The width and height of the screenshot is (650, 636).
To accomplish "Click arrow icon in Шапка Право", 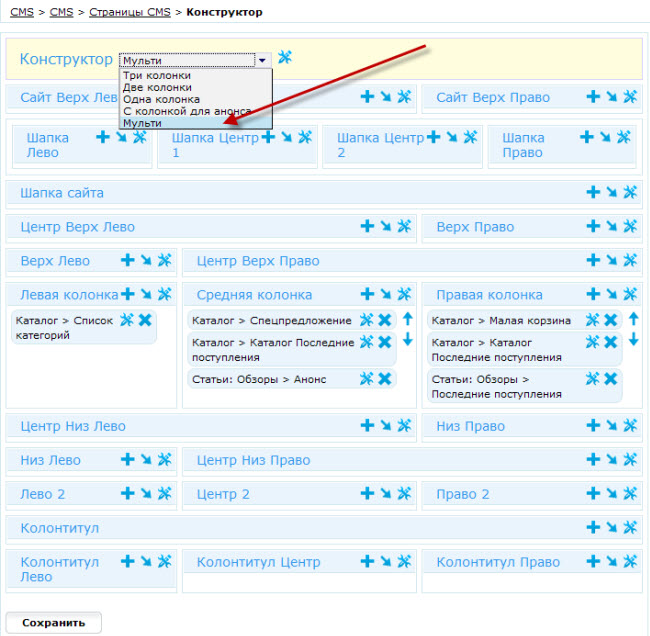I will point(605,137).
